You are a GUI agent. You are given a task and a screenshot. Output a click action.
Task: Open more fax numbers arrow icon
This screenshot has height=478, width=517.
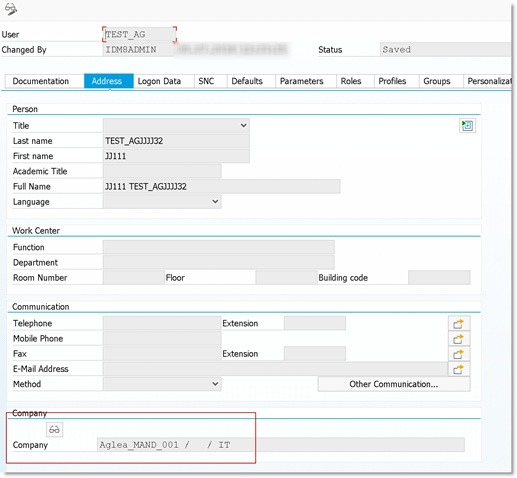point(459,354)
